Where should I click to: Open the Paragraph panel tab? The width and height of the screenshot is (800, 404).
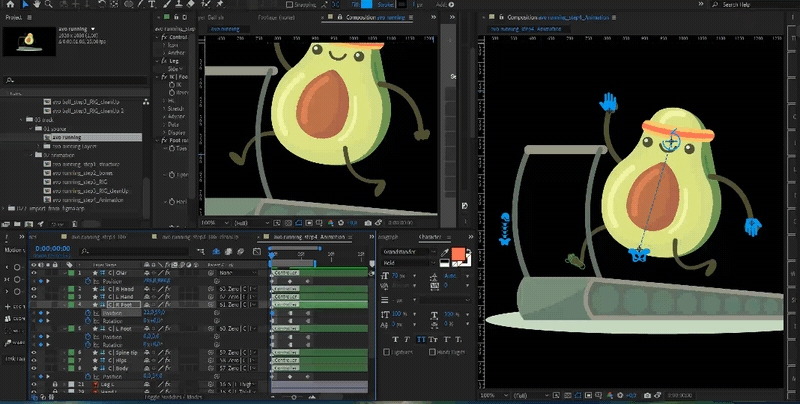[389, 237]
